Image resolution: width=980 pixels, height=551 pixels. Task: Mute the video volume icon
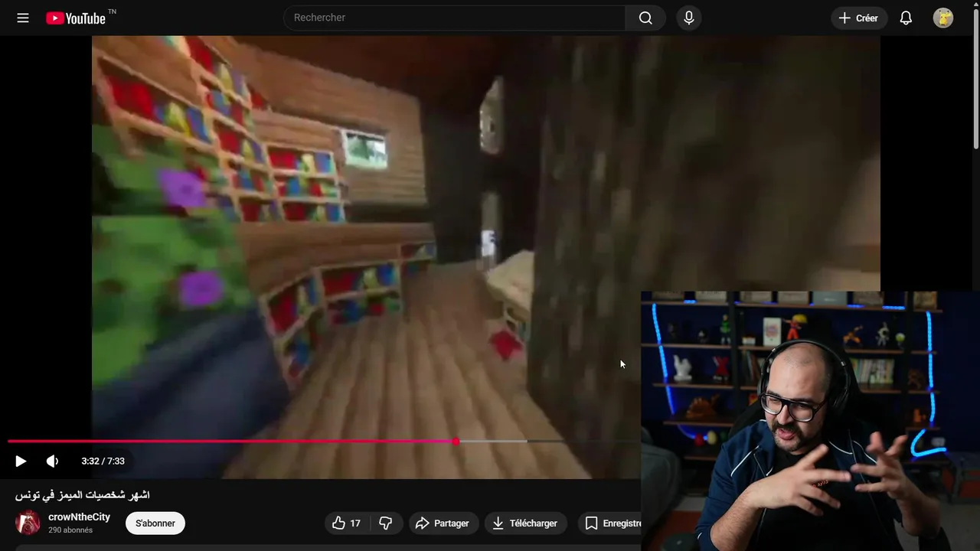pyautogui.click(x=52, y=461)
